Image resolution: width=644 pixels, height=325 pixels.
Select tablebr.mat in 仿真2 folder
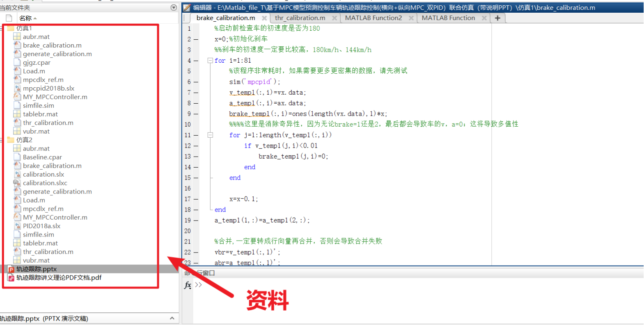tap(40, 243)
